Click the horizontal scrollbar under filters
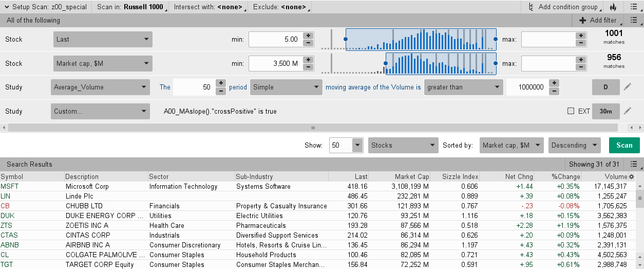The width and height of the screenshot is (644, 269). pos(312,128)
